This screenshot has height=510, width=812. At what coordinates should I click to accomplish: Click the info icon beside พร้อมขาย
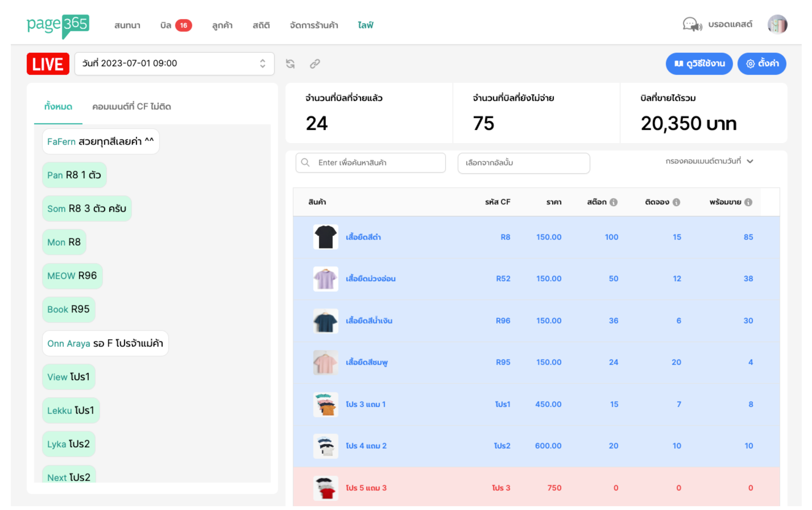click(x=748, y=202)
